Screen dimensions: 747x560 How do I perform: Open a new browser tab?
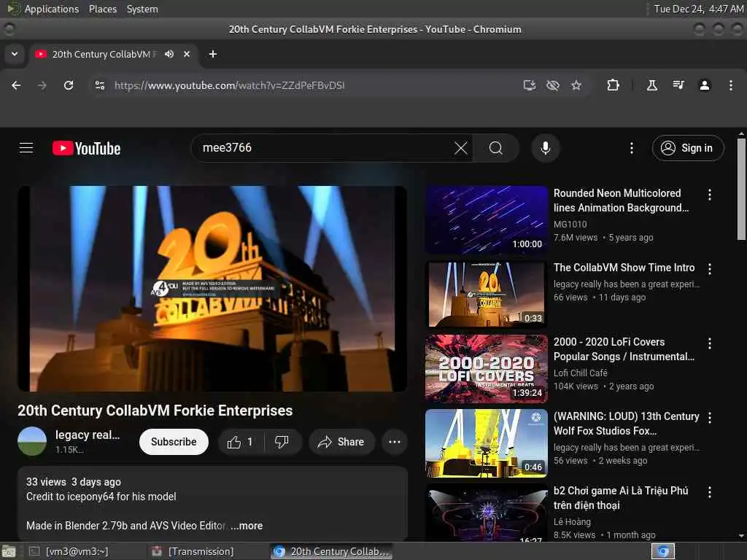[213, 54]
